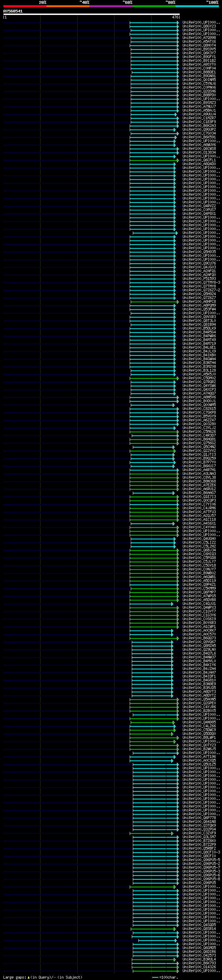Select the UniRef100_B4M719 label
The image size is (222, 980).
[x=199, y=343]
